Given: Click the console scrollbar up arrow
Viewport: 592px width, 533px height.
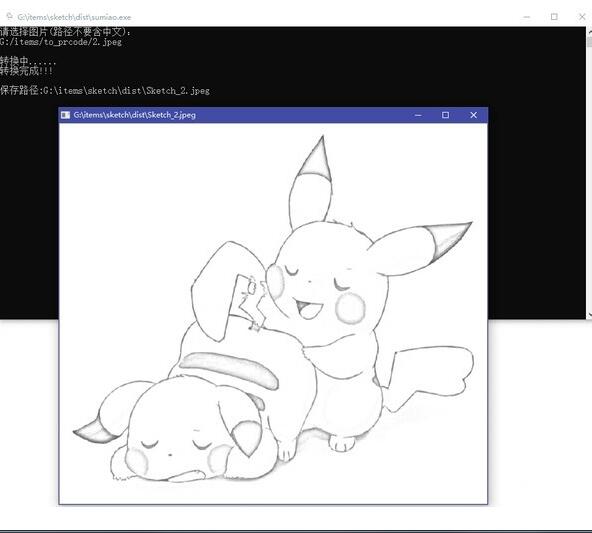Looking at the screenshot, I should [x=589, y=32].
